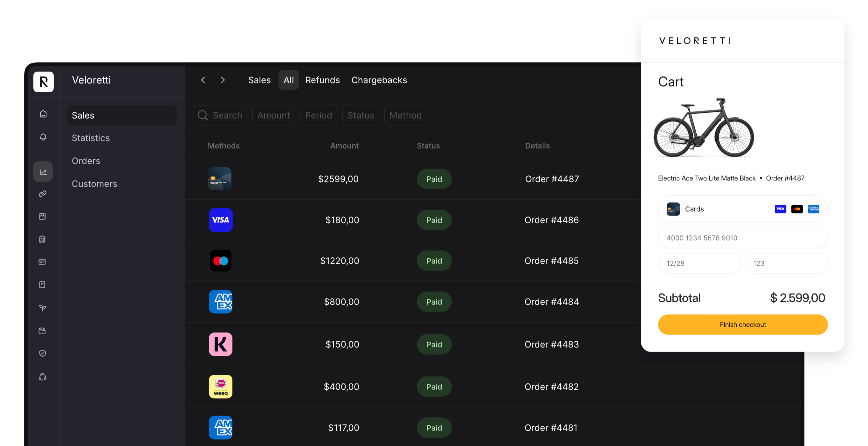Screen dimensions: 868x446
Task: Click the card number input field
Action: [742, 238]
